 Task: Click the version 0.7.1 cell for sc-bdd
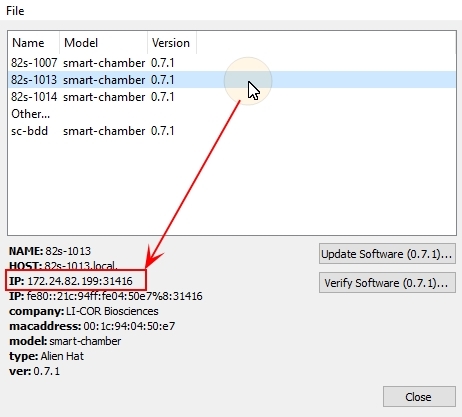coord(162,131)
